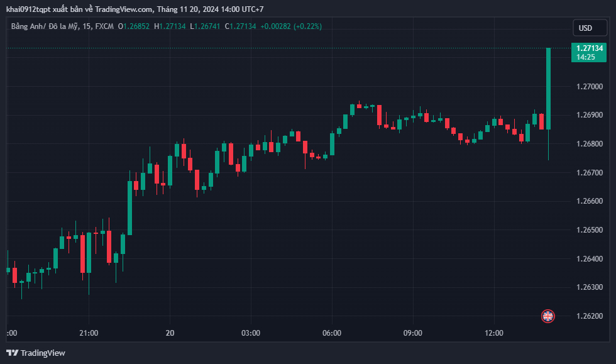Click the symbol title Bảng Anh/ Đô la Mỹ
The width and height of the screenshot is (616, 364).
[45, 26]
